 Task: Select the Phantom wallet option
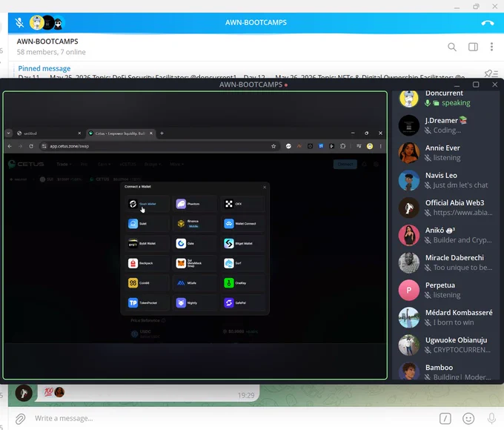click(194, 204)
